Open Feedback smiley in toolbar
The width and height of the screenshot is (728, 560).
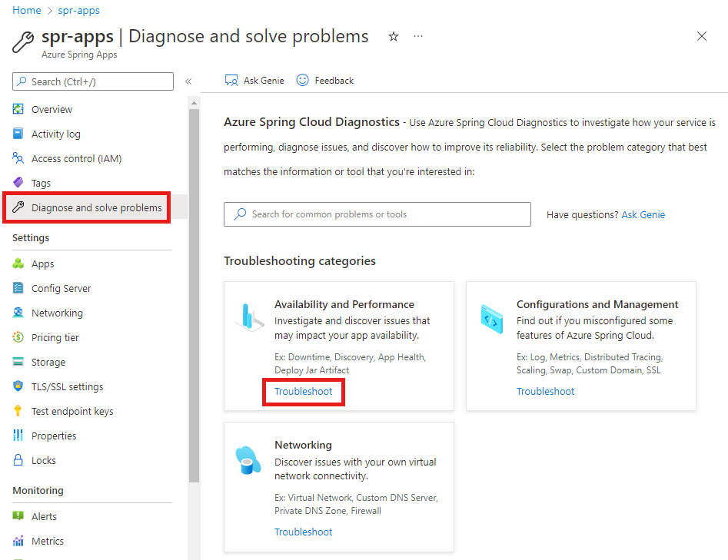(303, 80)
